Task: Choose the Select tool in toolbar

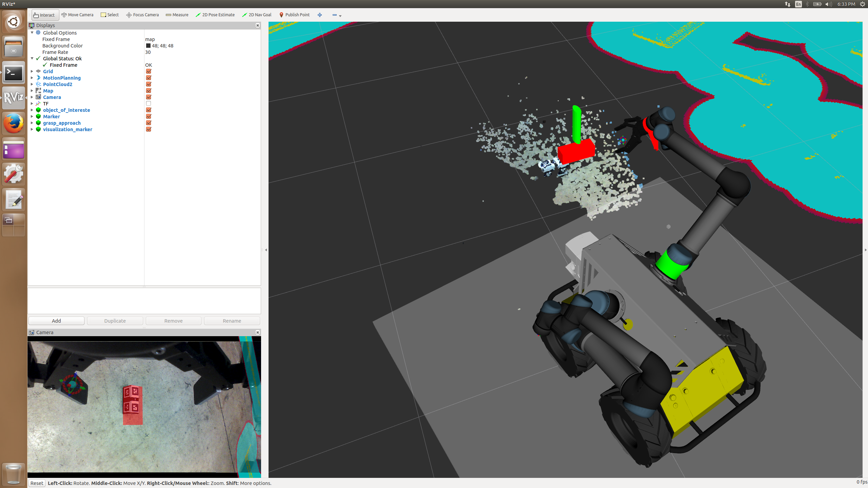Action: (110, 15)
